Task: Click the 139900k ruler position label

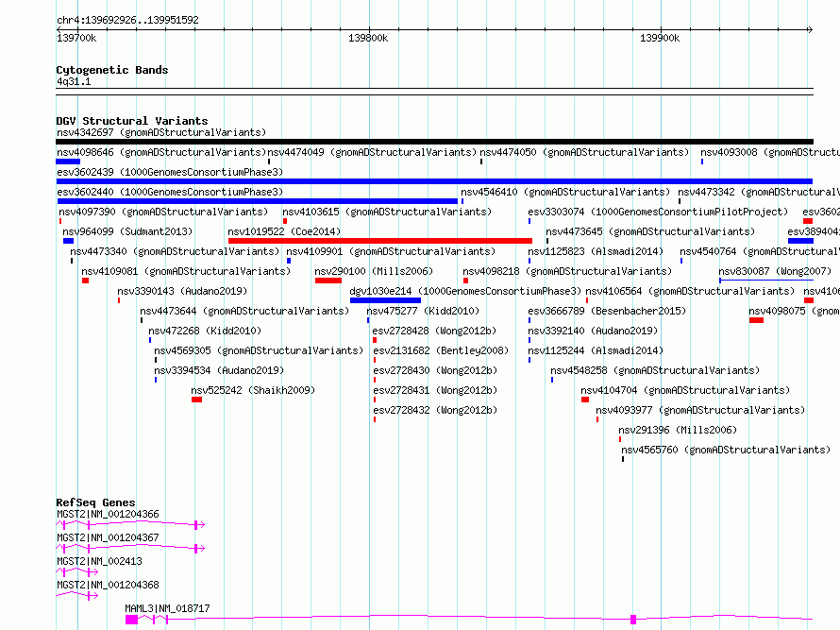Action: point(660,38)
